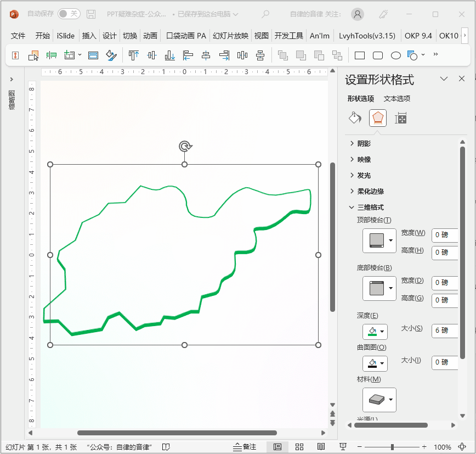Click Distribute Horizontally icon
The image size is (476, 454).
(242, 55)
